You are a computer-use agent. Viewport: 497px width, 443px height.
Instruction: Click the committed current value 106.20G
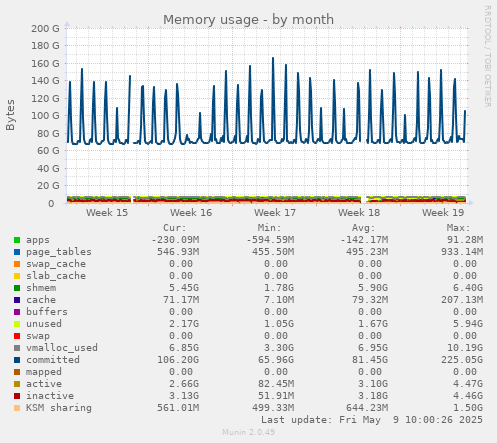tap(178, 360)
